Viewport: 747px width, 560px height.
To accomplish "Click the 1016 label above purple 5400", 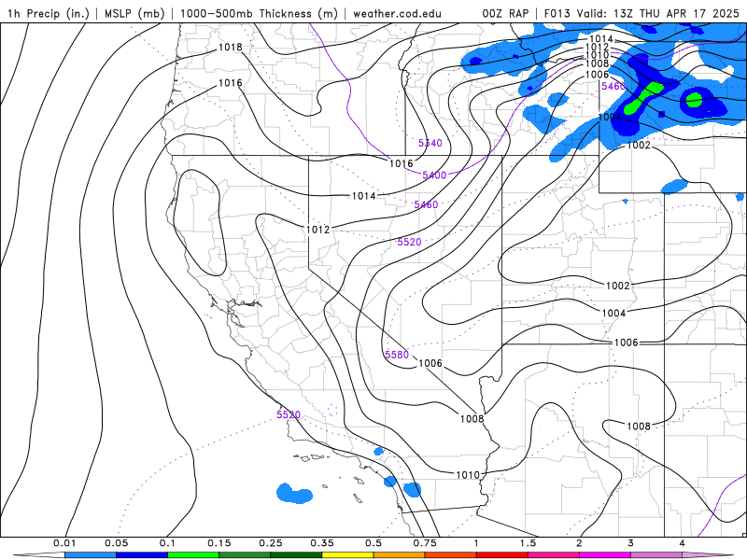I will coord(402,163).
